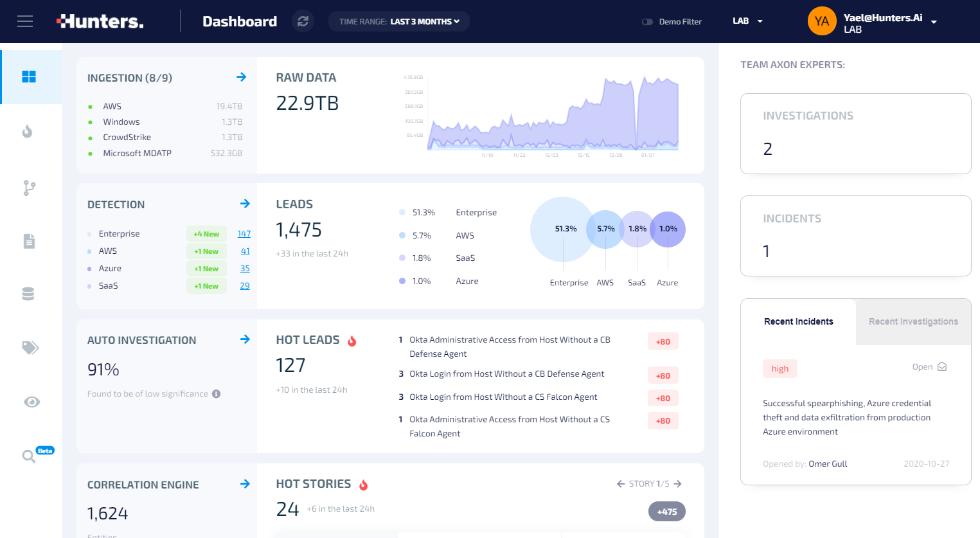Open the database stack sidebar icon

(28, 294)
